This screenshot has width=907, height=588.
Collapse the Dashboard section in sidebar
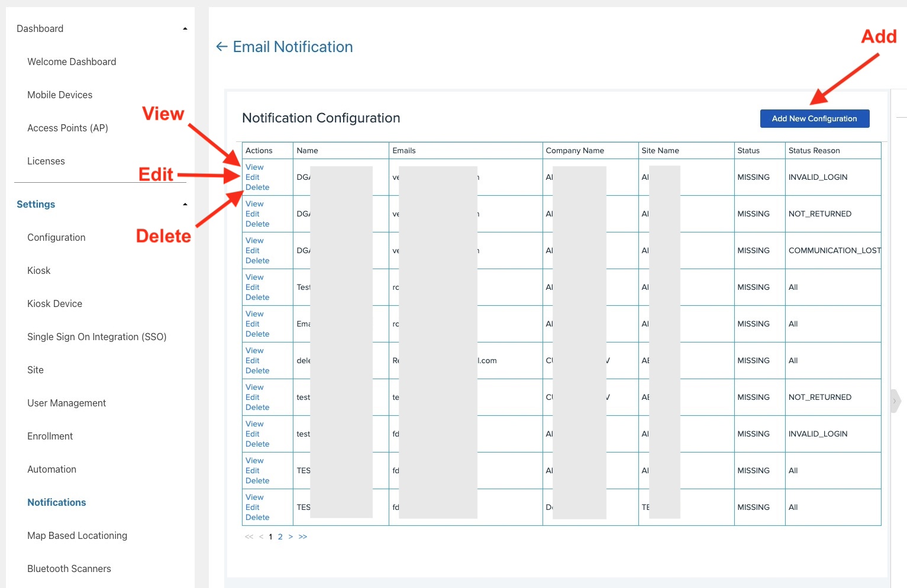coord(185,29)
